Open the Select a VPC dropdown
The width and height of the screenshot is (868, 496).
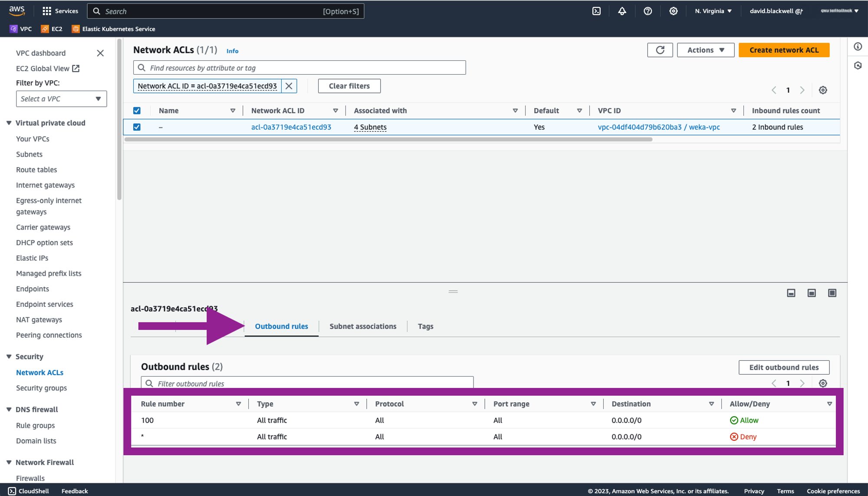click(x=61, y=99)
